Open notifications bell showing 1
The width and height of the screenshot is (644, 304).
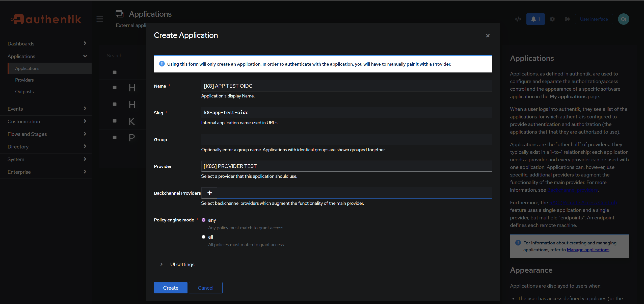pyautogui.click(x=535, y=19)
